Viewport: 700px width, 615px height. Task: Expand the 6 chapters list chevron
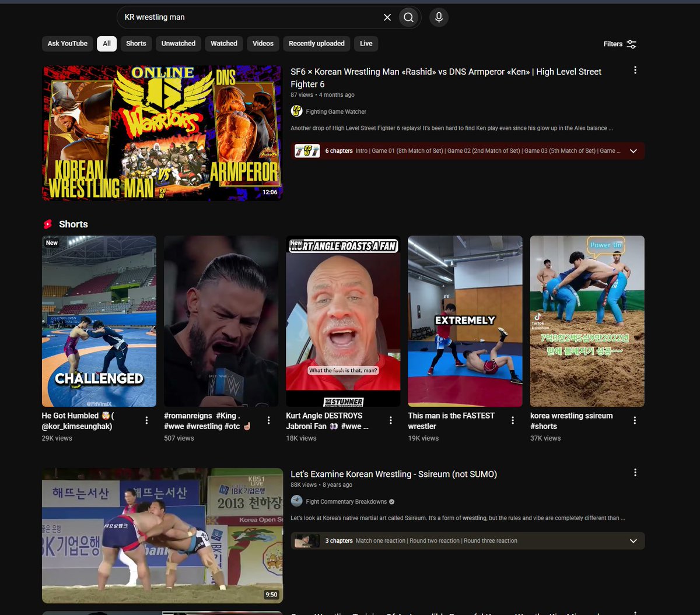pyautogui.click(x=633, y=151)
